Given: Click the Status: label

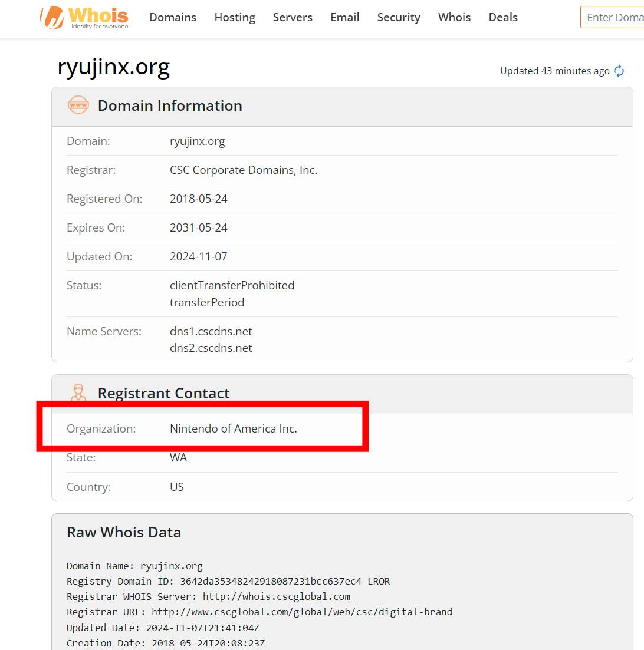Looking at the screenshot, I should tap(84, 285).
